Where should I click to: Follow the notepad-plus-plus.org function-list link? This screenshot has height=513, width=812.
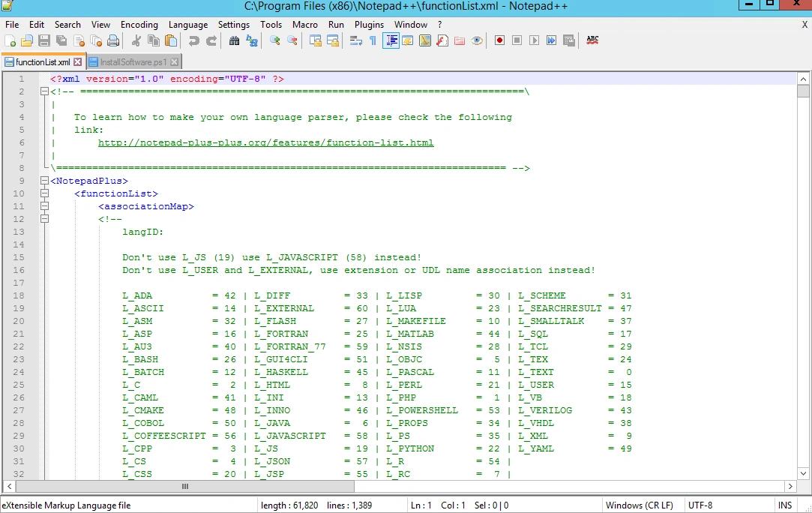click(265, 142)
